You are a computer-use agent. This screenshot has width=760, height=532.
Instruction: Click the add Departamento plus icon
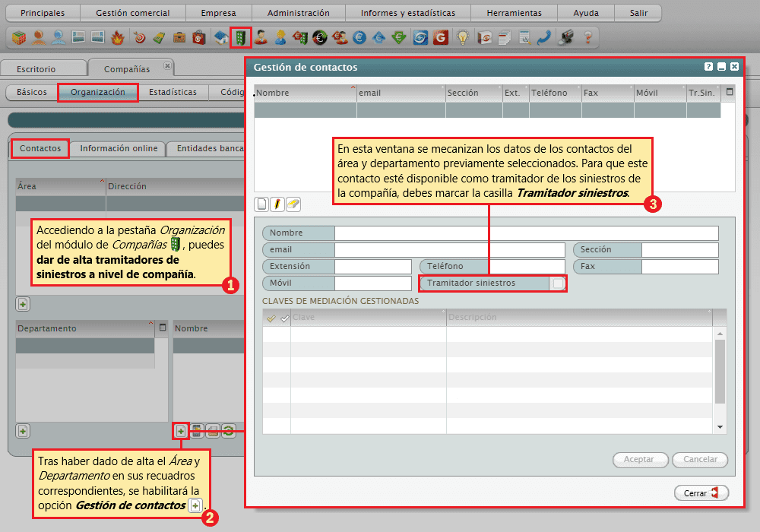click(23, 431)
